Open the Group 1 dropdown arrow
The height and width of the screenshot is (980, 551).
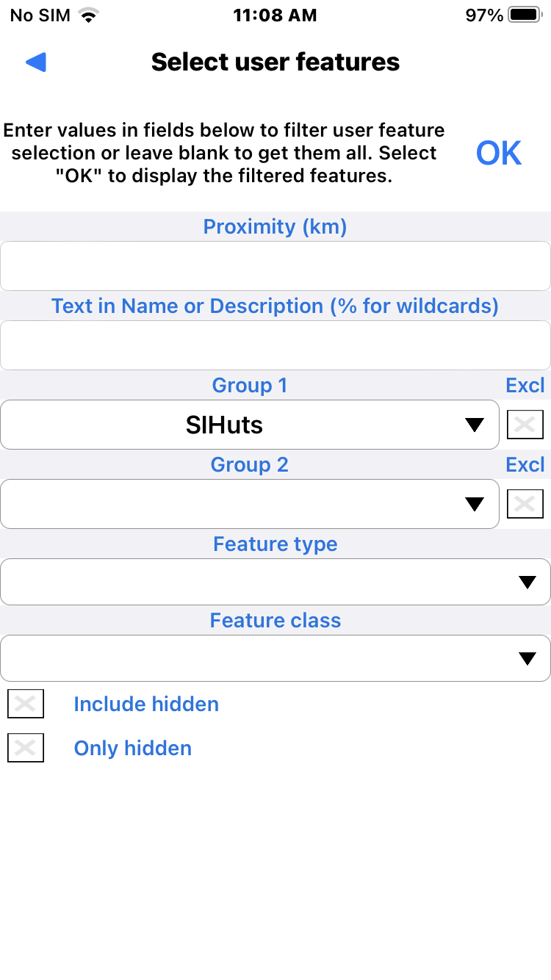[x=475, y=425]
